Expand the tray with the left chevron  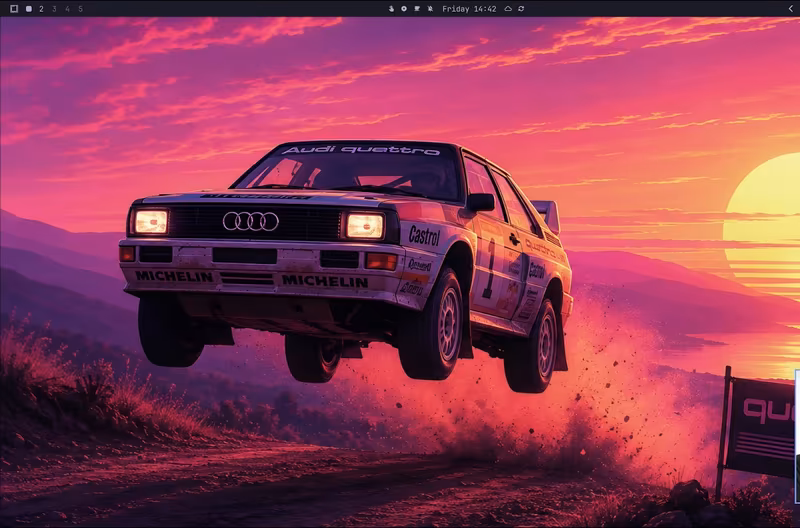pos(791,9)
